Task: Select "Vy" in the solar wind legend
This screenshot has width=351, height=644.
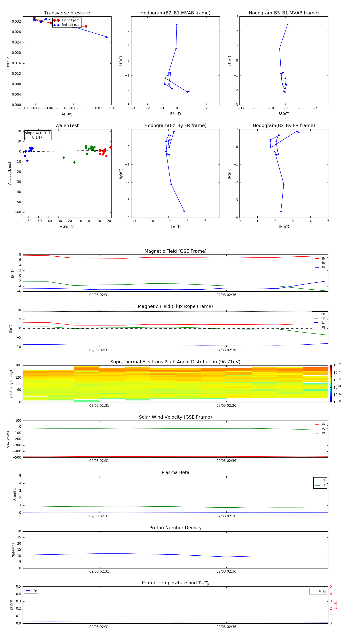Action: (x=320, y=429)
